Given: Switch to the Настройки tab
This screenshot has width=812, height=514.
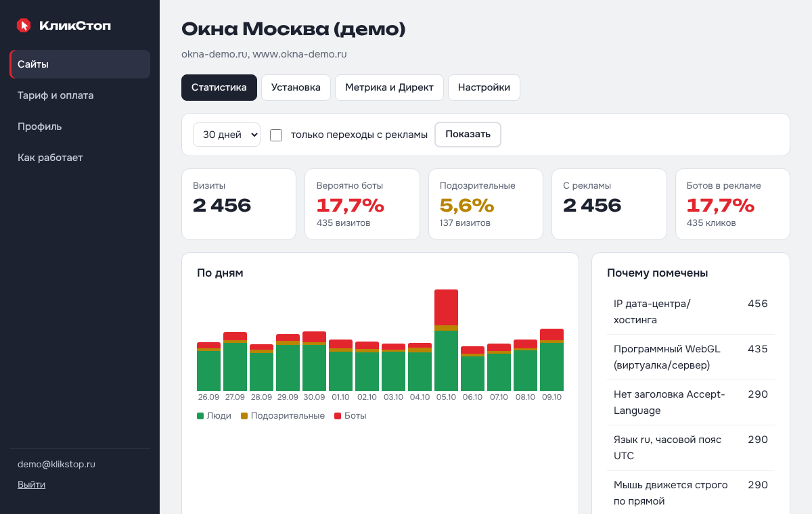Looking at the screenshot, I should pyautogui.click(x=484, y=87).
